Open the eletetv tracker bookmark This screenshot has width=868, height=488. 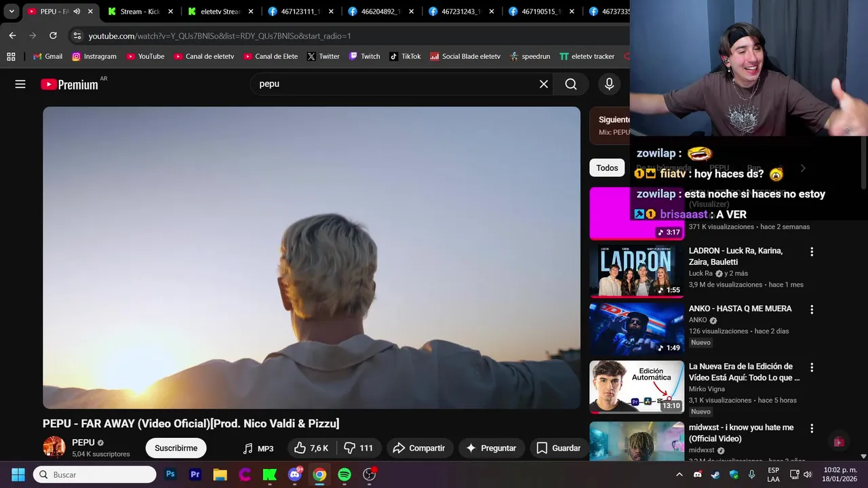pos(587,56)
